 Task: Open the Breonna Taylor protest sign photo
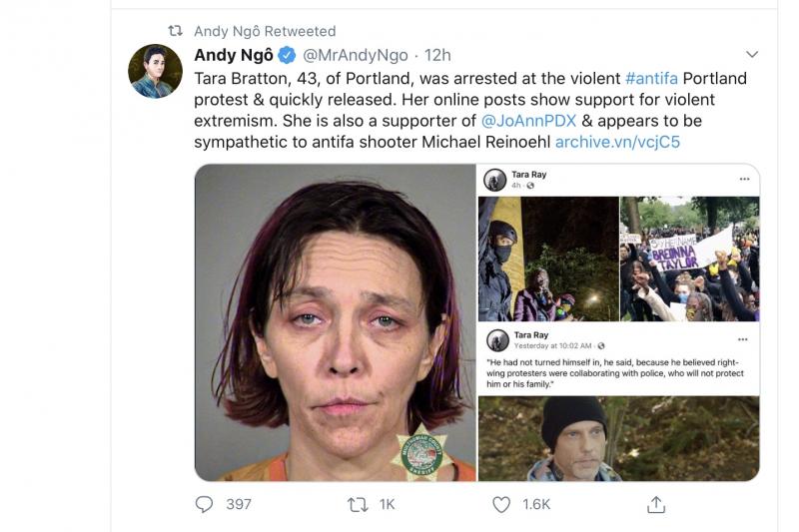[x=690, y=259]
